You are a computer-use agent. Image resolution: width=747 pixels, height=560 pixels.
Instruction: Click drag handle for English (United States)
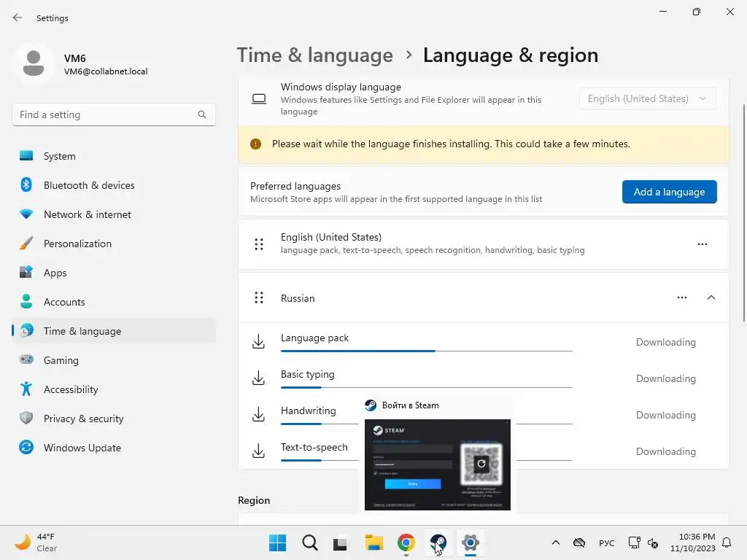click(x=259, y=244)
